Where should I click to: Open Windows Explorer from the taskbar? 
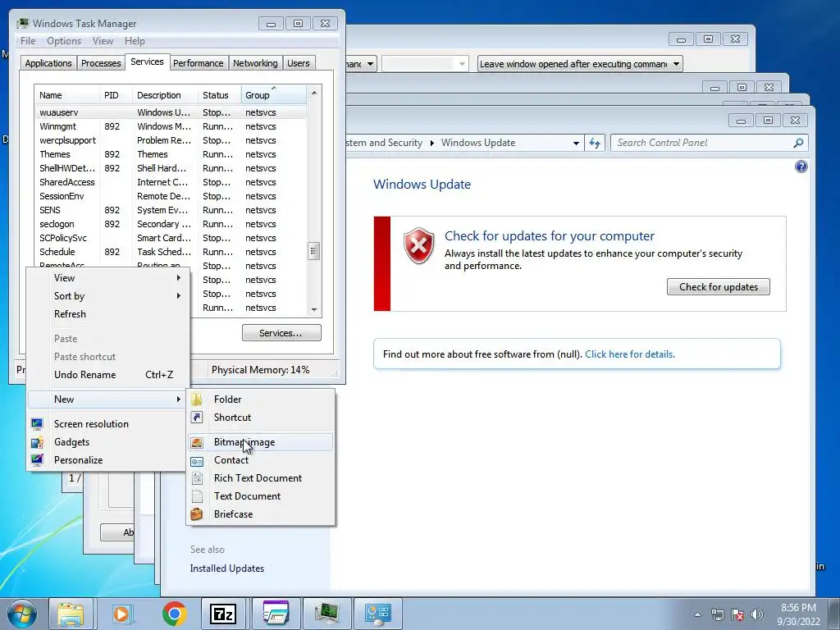[x=71, y=614]
